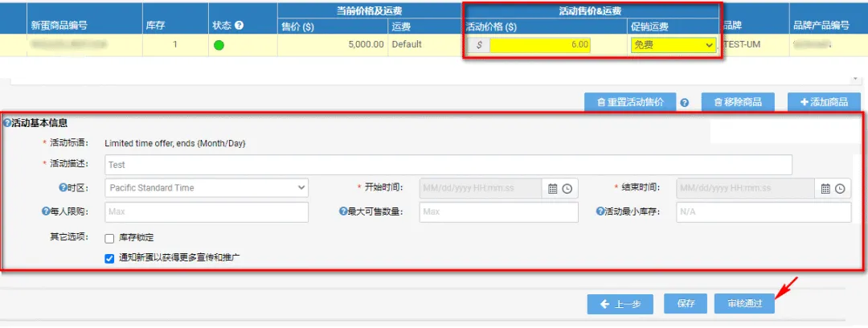Open the 时区 Pacific Standard Time dropdown
This screenshot has width=868, height=328.
pos(207,187)
